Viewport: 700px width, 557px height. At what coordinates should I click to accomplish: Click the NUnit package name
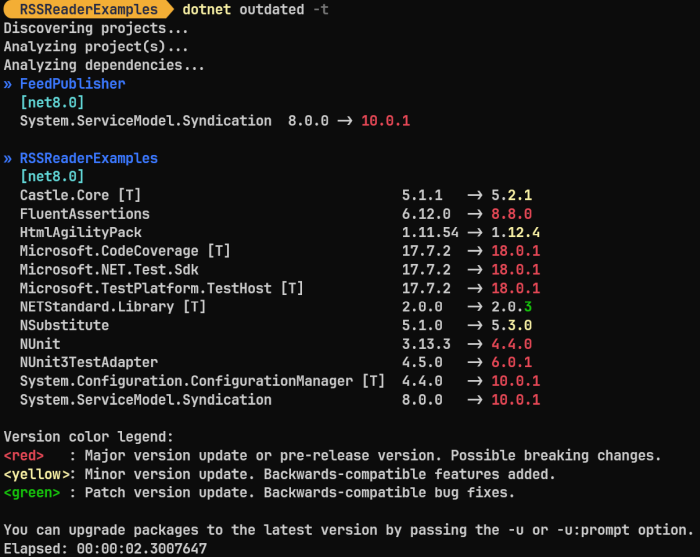(x=40, y=344)
